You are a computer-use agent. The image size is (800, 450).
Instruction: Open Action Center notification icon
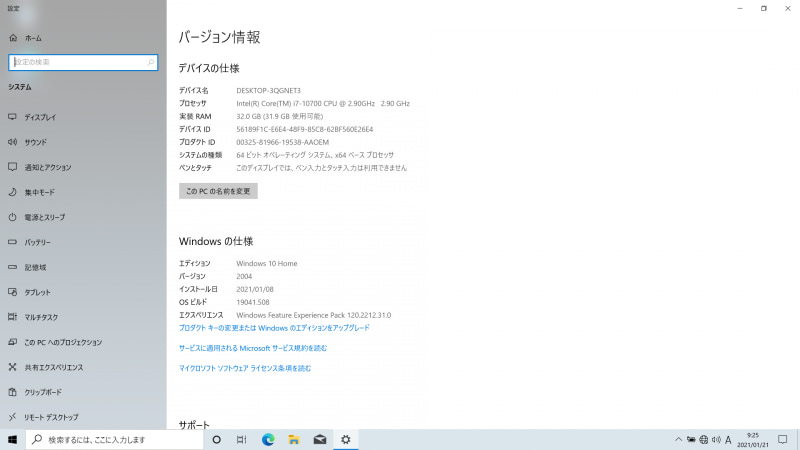coord(783,439)
